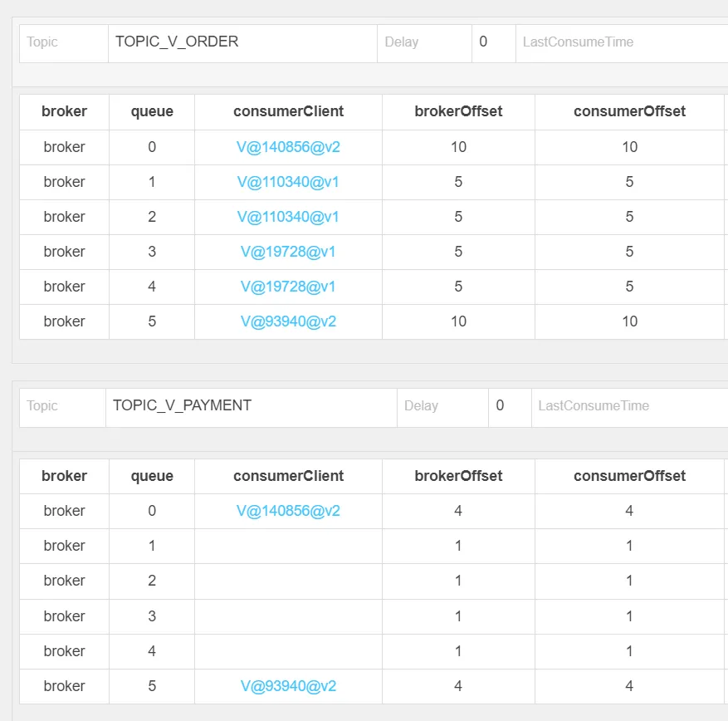Select consumerOffset value 5 for TOPIC_V_ORDER queue 4
Image resolution: width=728 pixels, height=721 pixels.
pos(629,287)
